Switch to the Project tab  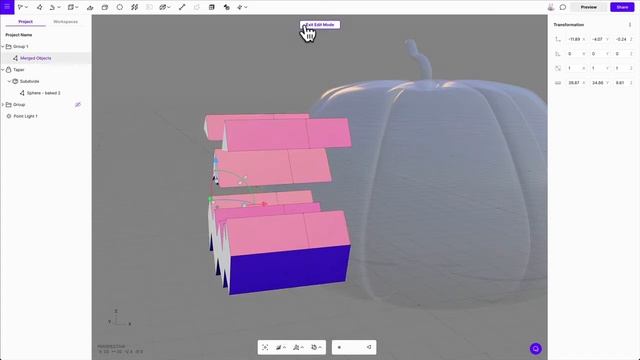coord(25,22)
